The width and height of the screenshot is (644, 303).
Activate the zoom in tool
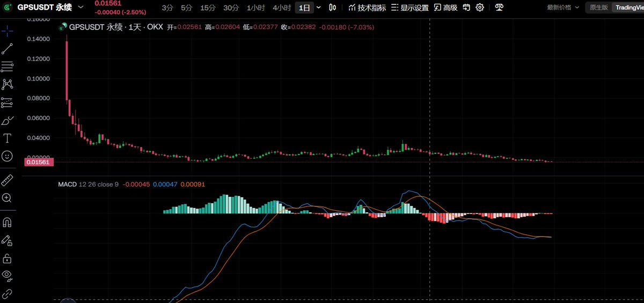click(x=8, y=198)
